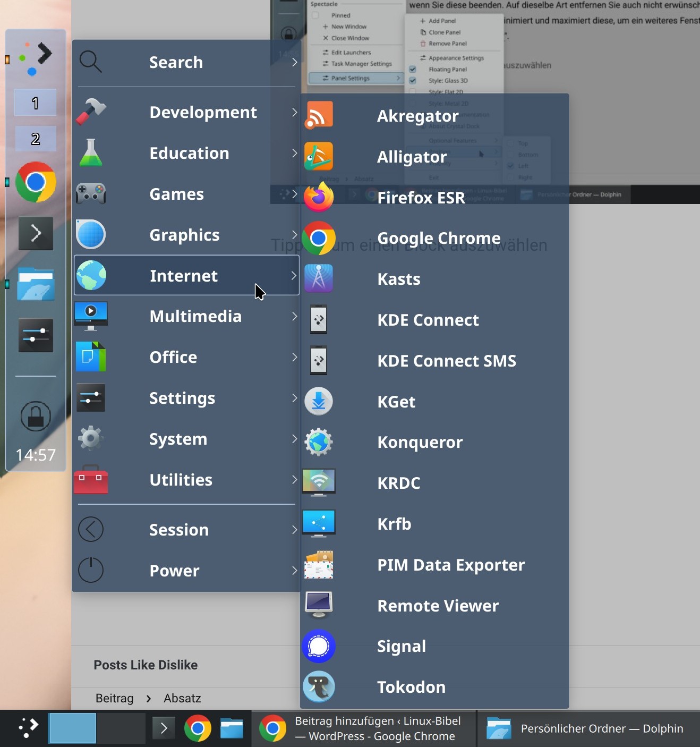
Task: Click the Konsole icon in bottom taskbar
Action: [164, 728]
